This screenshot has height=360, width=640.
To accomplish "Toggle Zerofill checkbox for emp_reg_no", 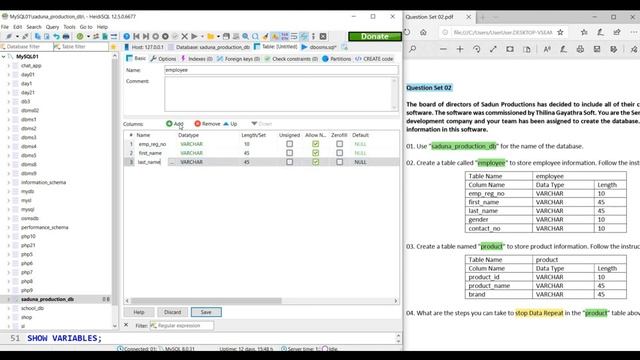I will [340, 144].
